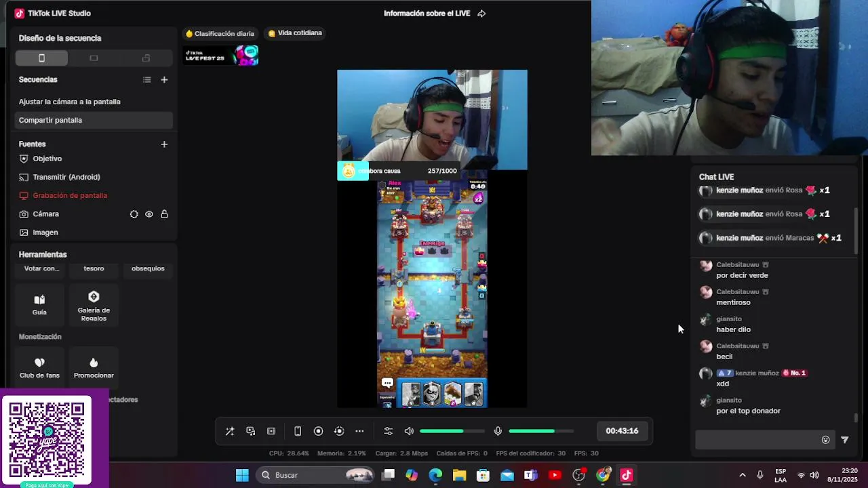This screenshot has height=488, width=868.
Task: Mute the speaker output
Action: [409, 431]
